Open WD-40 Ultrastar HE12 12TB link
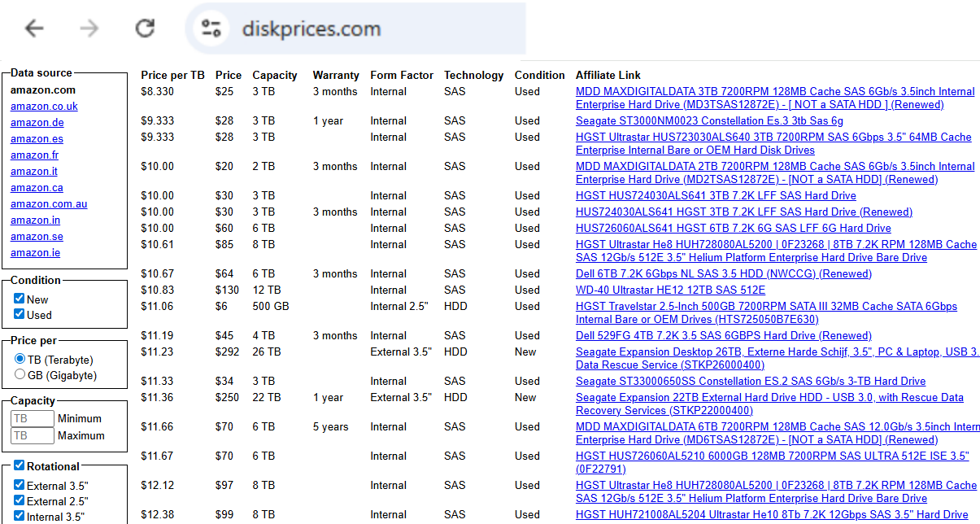The height and width of the screenshot is (524, 980). tap(670, 290)
